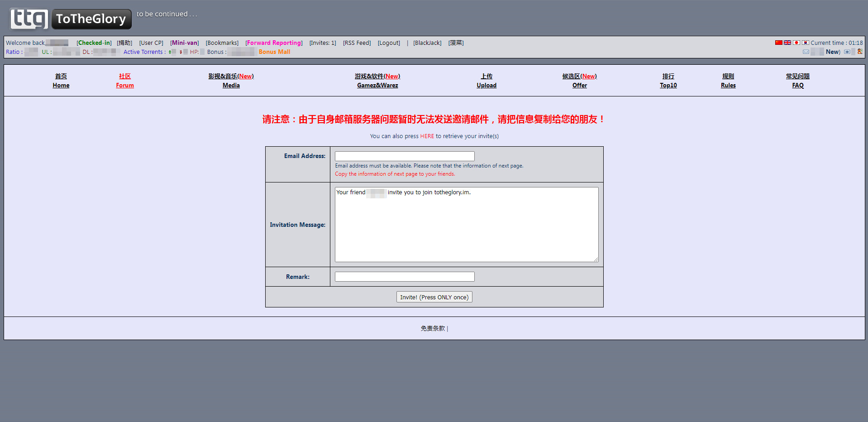Click inside the Invitation Message textarea
This screenshot has height=422, width=868.
pos(467,225)
